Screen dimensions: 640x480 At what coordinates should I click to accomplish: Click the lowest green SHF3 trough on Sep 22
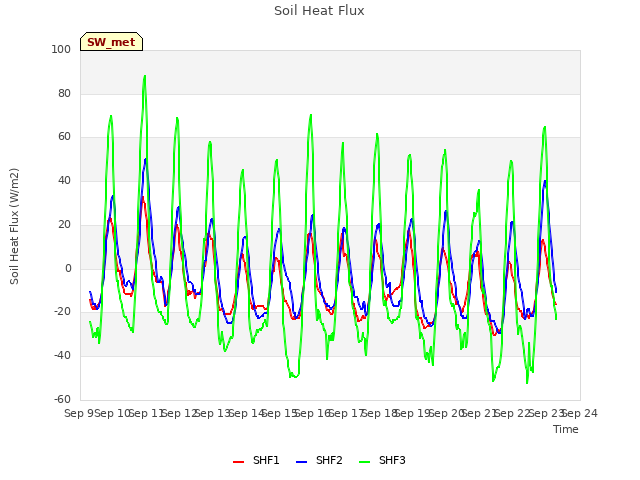(527, 383)
